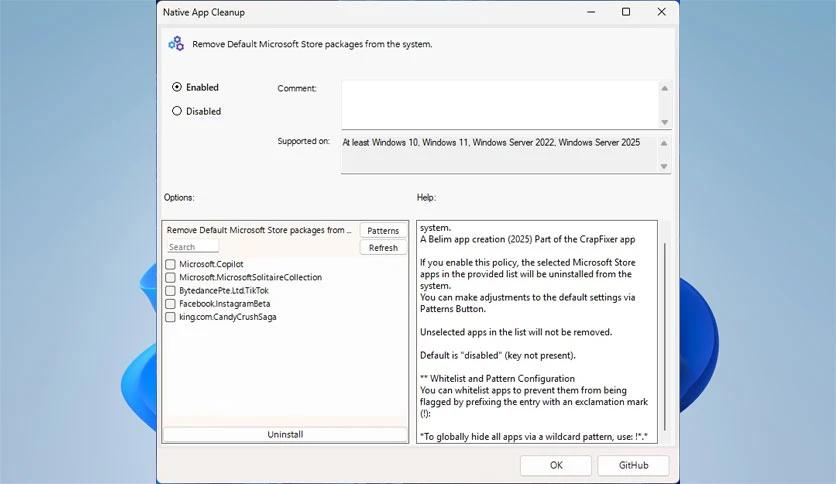836x484 pixels.
Task: Check the BytedancePte.Ltd.TikTok checkbox
Action: pos(171,291)
